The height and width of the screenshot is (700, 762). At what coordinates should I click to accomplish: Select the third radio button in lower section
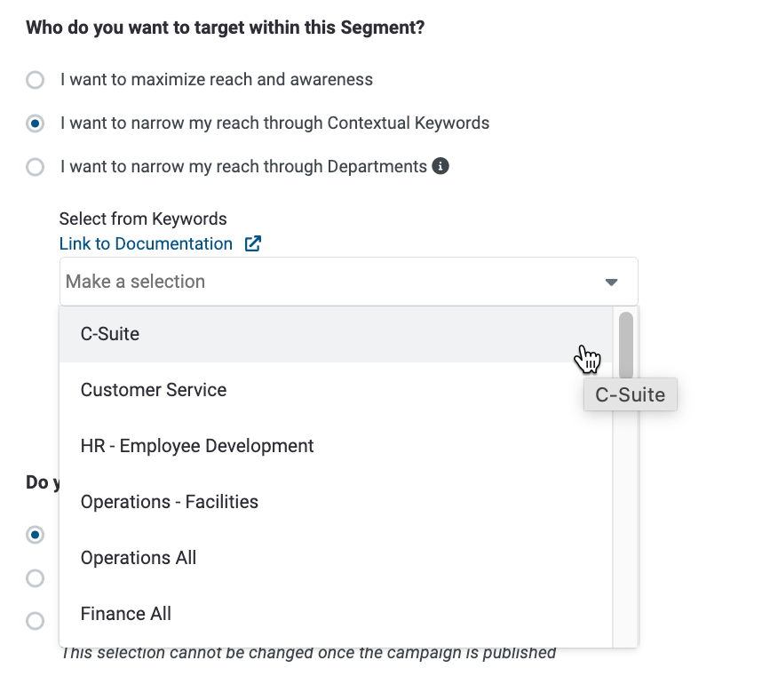tap(35, 621)
